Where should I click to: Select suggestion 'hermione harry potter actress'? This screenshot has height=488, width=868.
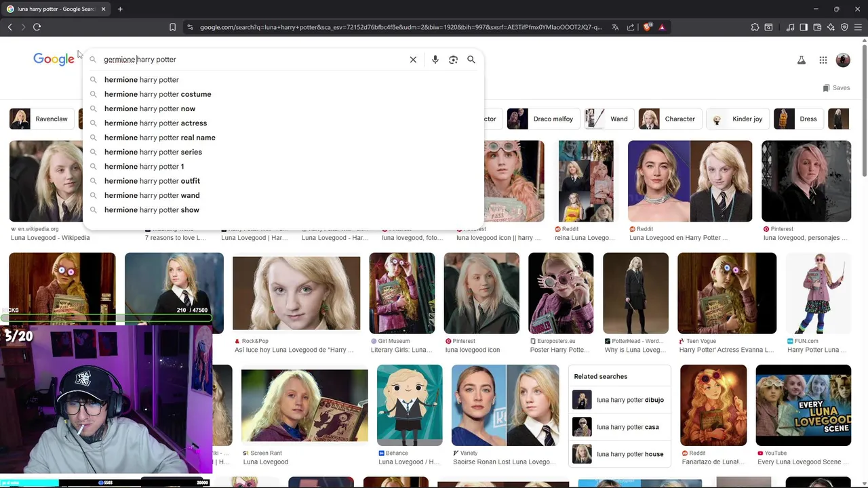tap(283, 123)
